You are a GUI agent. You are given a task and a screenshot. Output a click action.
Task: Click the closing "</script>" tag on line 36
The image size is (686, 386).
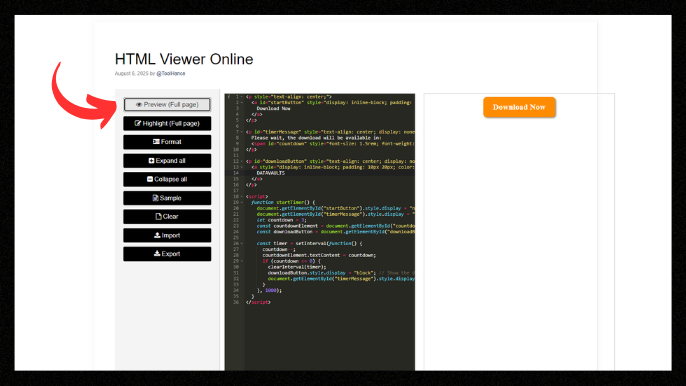pos(258,302)
